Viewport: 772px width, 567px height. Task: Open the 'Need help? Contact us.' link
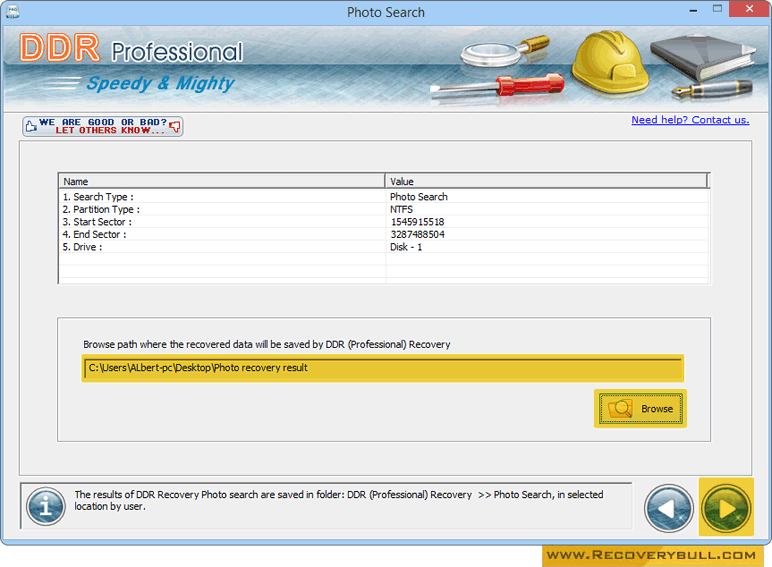(690, 120)
